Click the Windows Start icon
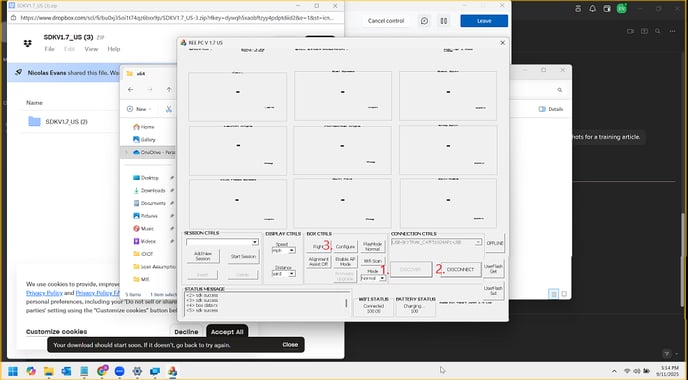Screen dimensions: 688x380 tap(13, 371)
